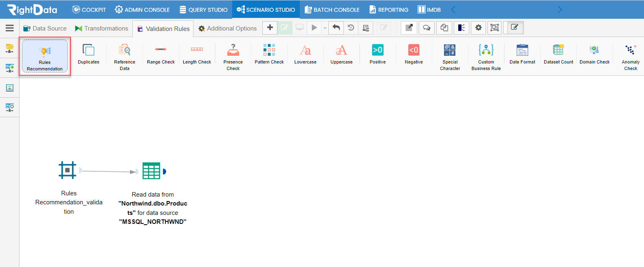Open ADMIN CONSOLE module

pos(142,9)
